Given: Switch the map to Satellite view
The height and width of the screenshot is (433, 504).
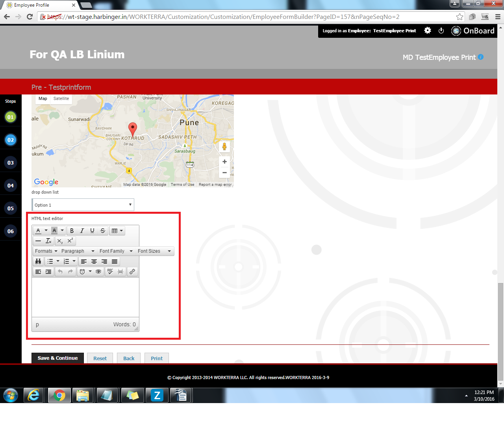Looking at the screenshot, I should tap(61, 99).
